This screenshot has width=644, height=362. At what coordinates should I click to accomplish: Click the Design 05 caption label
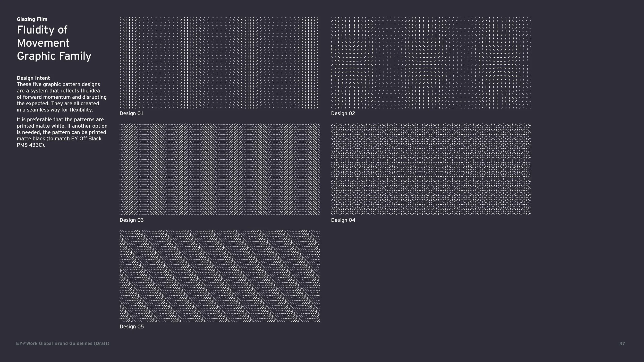[x=132, y=326]
